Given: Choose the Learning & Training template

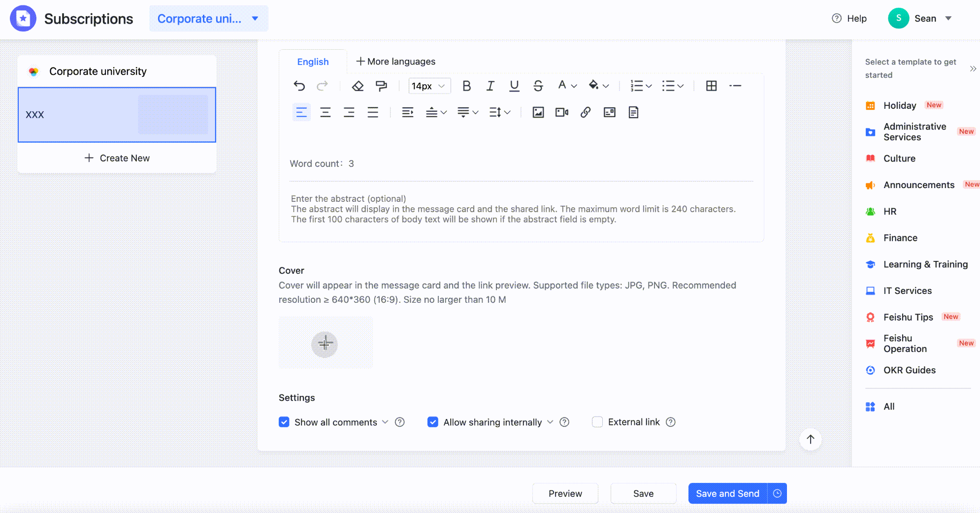Looking at the screenshot, I should [x=917, y=264].
